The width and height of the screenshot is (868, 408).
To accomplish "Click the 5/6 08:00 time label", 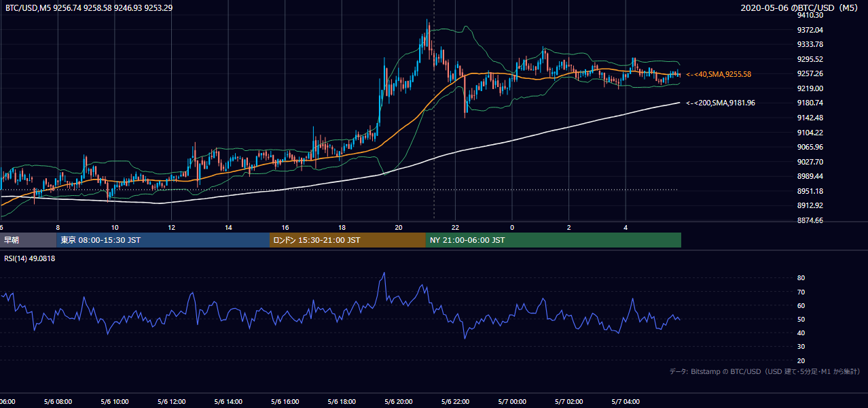I will [x=58, y=402].
